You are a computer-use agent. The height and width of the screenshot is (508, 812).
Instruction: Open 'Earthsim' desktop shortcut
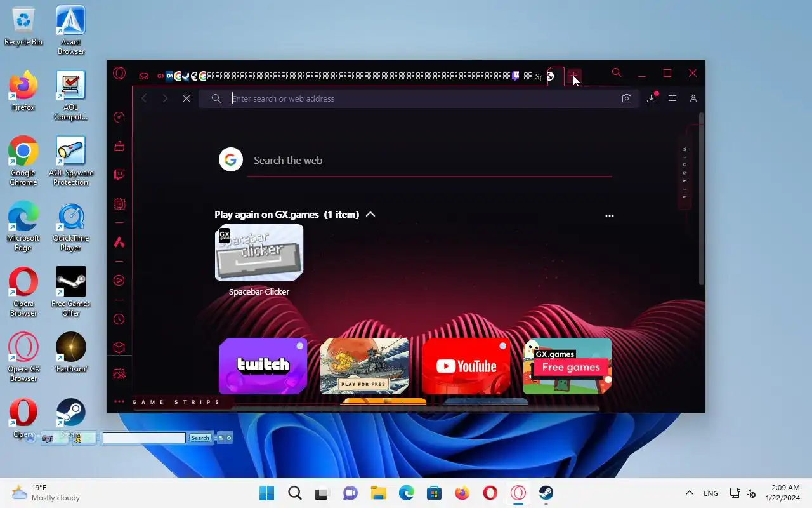point(71,352)
